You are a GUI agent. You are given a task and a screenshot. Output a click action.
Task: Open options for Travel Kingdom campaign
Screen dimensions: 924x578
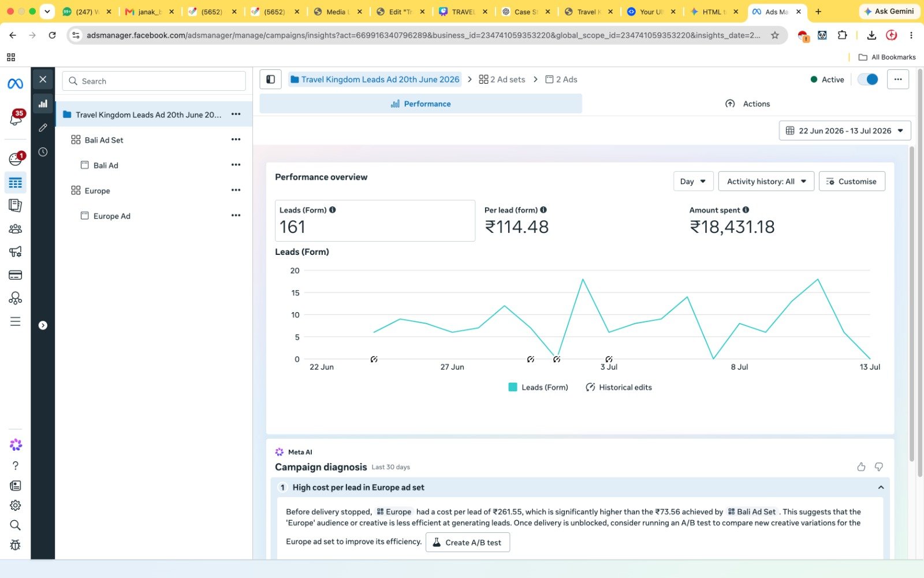point(236,114)
